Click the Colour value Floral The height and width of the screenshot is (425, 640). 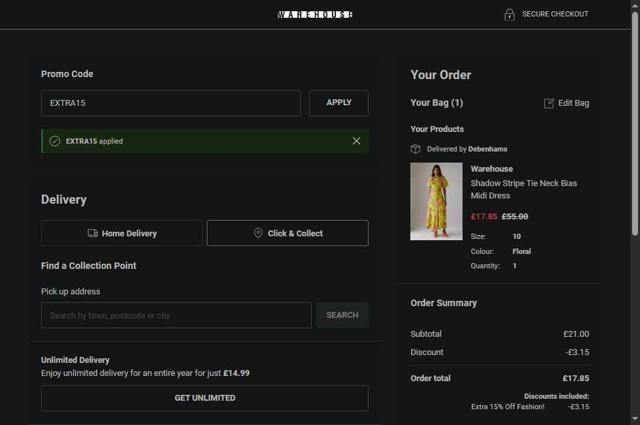(522, 251)
